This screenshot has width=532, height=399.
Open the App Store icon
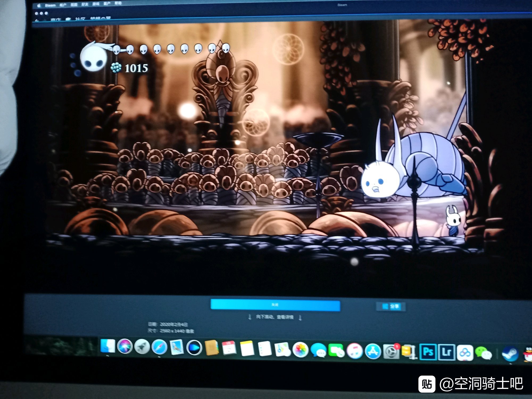coord(373,351)
